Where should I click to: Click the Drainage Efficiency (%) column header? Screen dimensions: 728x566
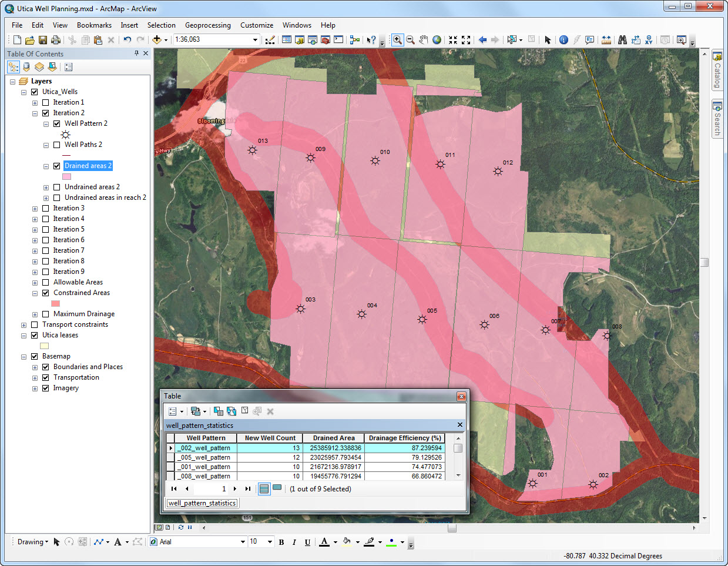pos(404,438)
